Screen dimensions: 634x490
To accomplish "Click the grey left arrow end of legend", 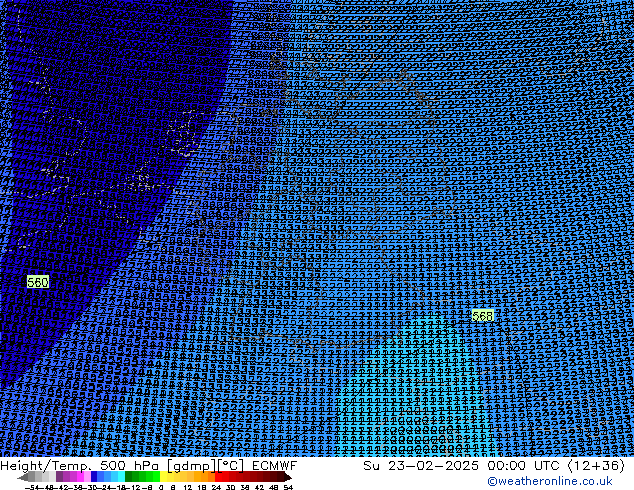I will pyautogui.click(x=23, y=477).
